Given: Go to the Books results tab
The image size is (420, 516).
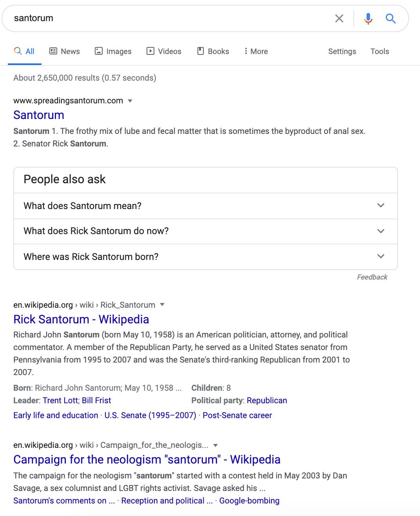Looking at the screenshot, I should [x=213, y=51].
